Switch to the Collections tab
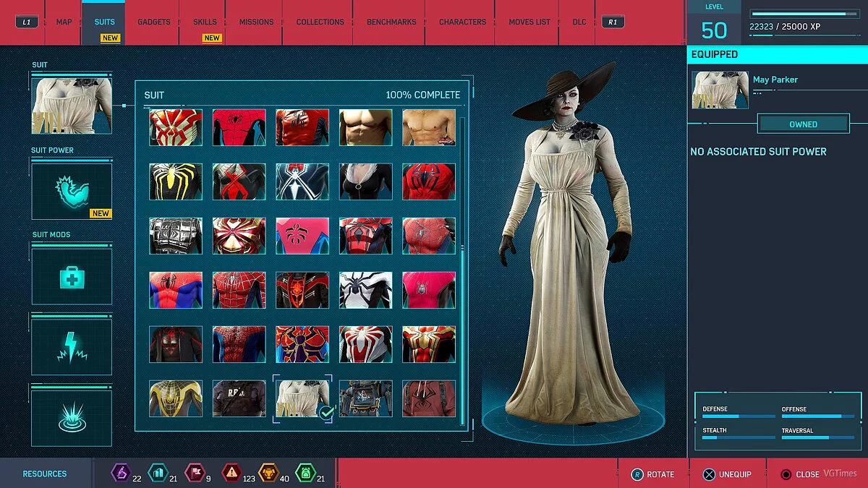Screen dimensions: 868x488 pyautogui.click(x=319, y=22)
